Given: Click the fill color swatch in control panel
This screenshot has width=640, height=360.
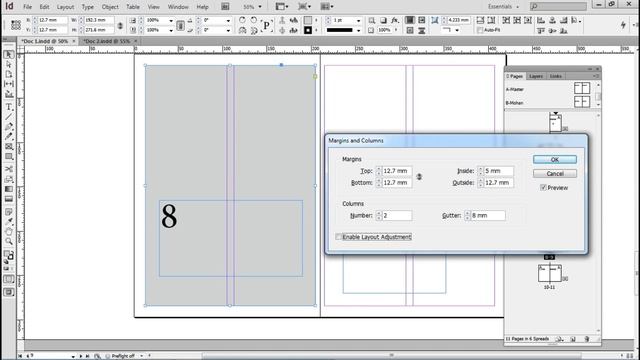Looking at the screenshot, I should 308,20.
